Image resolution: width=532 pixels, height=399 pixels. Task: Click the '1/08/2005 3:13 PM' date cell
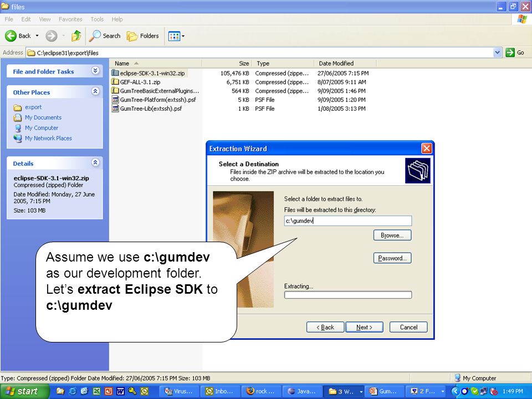[341, 109]
